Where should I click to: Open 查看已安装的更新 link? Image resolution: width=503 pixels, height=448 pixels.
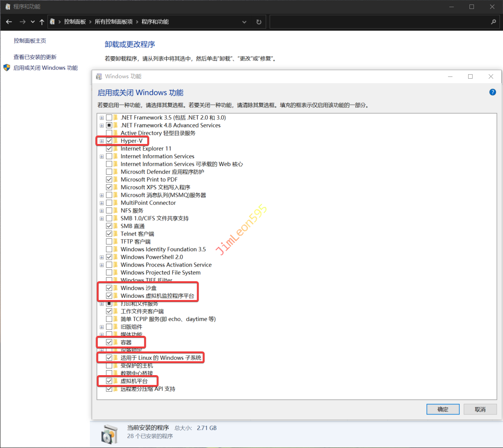click(35, 57)
